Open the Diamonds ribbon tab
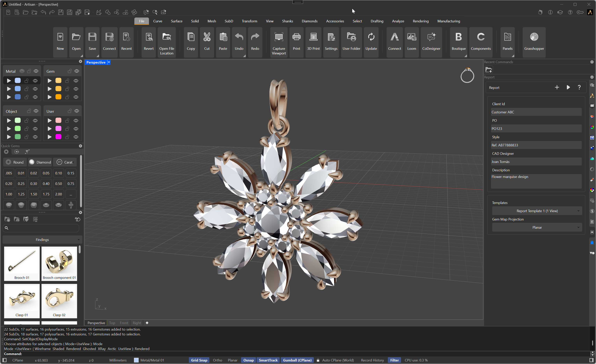This screenshot has height=364, width=596. tap(309, 21)
